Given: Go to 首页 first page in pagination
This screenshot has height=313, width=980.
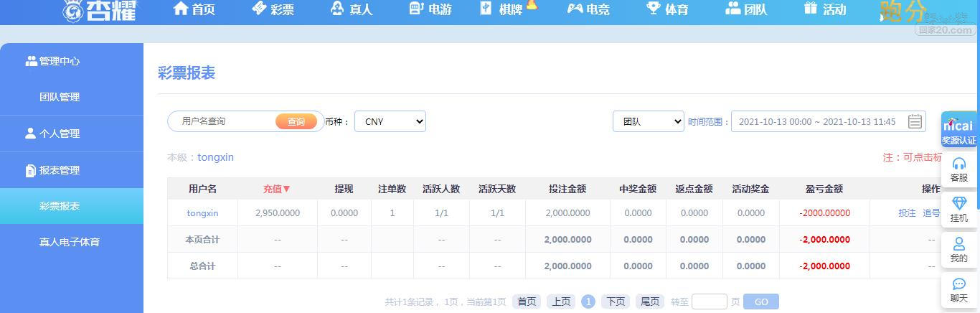Looking at the screenshot, I should pos(527,302).
